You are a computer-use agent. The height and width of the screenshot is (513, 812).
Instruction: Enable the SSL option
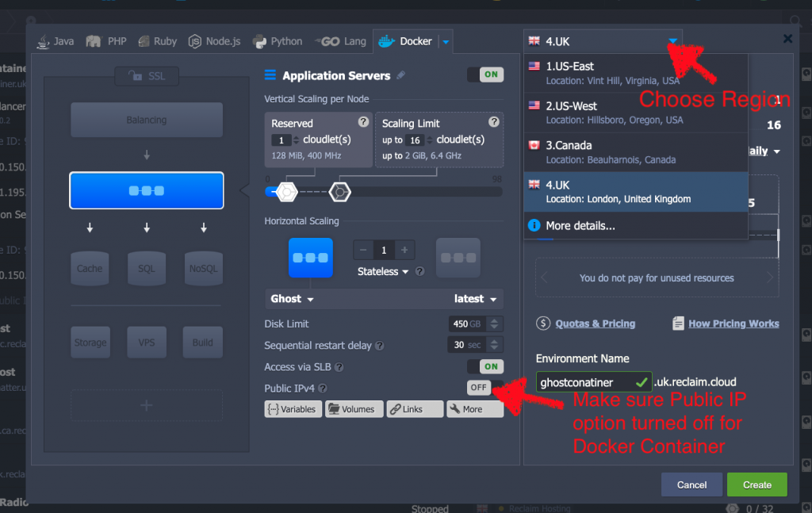click(x=147, y=76)
